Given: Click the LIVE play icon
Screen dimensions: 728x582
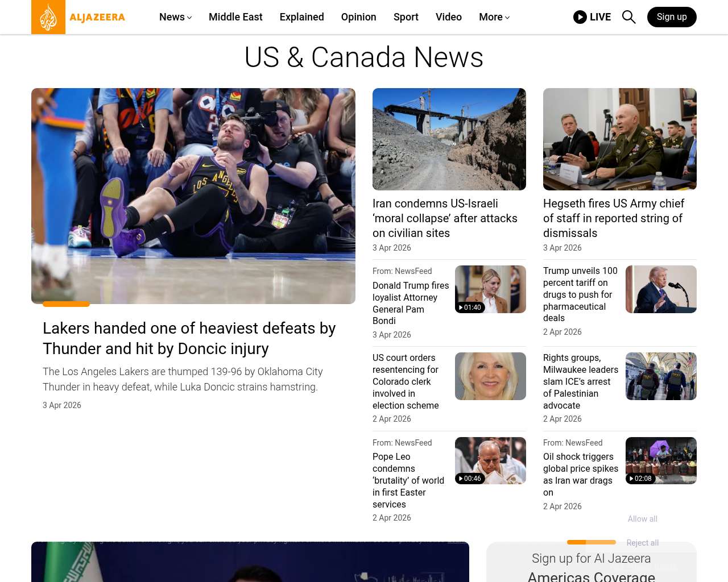Looking at the screenshot, I should 580,17.
